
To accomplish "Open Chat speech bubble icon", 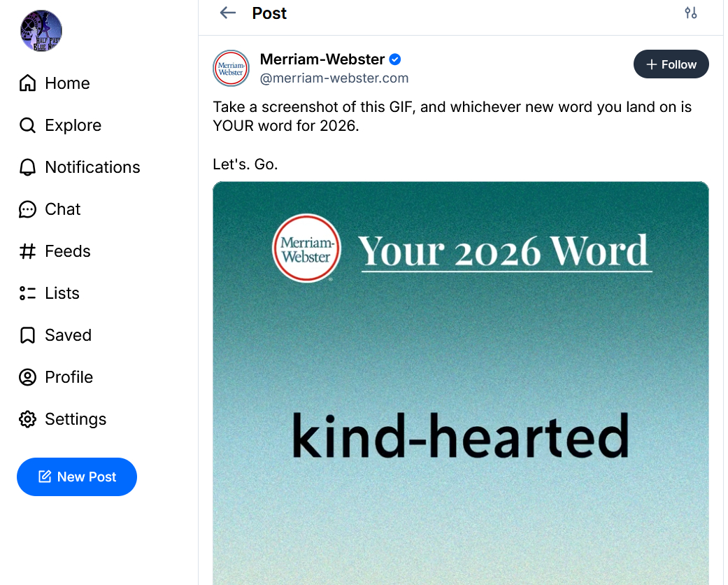I will click(27, 209).
